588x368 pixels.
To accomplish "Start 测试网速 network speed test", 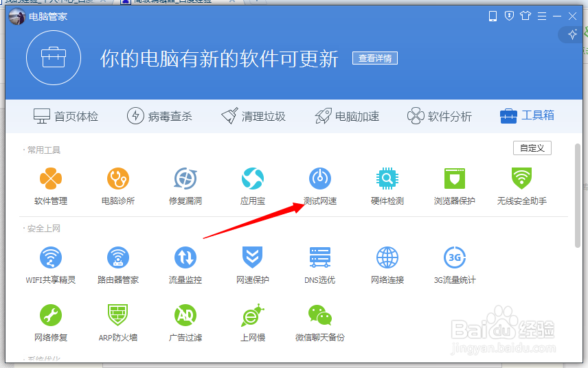I will (320, 186).
